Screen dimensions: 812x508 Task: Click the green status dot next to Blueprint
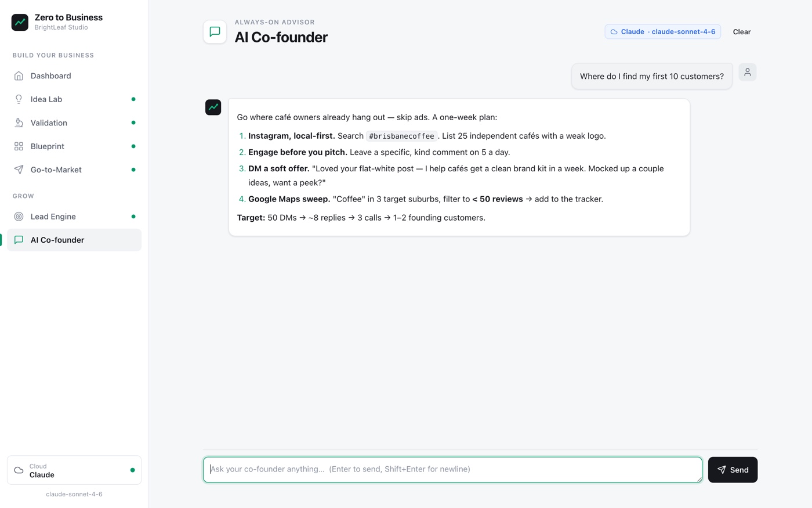(133, 146)
